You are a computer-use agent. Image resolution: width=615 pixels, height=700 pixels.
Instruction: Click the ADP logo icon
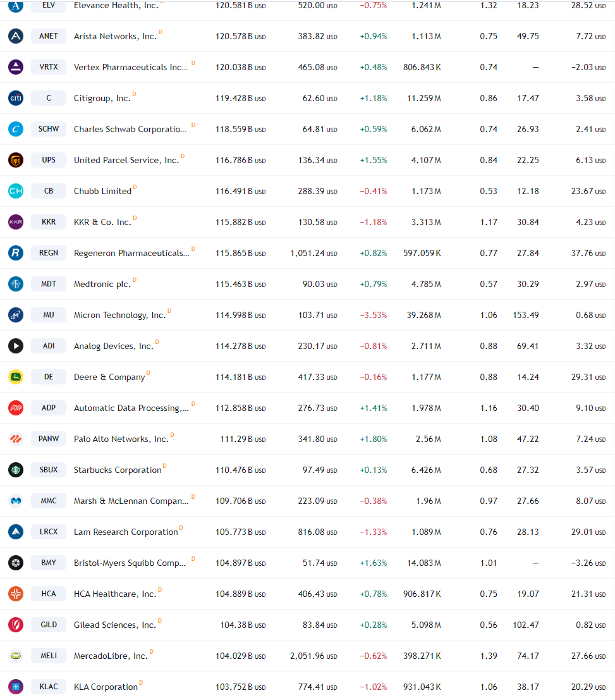pos(16,408)
